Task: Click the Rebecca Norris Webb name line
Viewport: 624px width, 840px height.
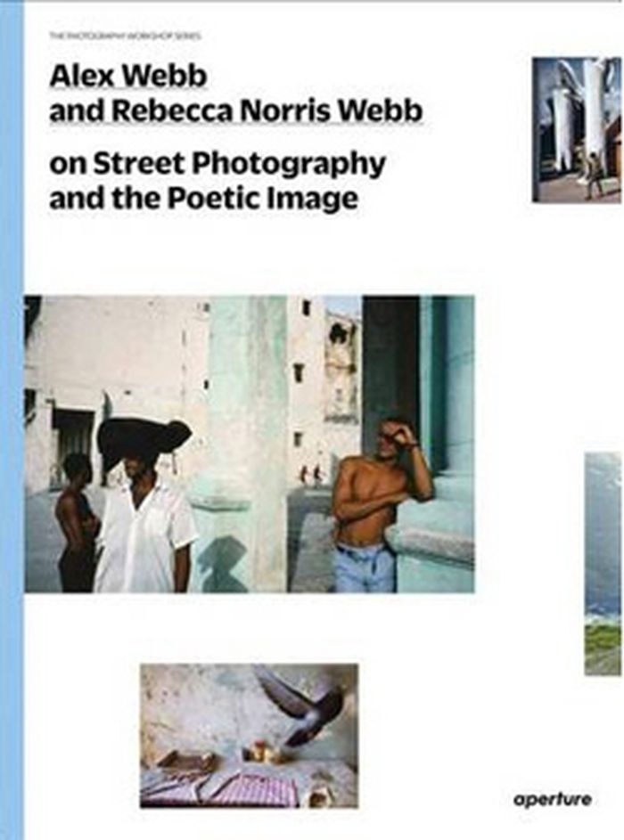Action: tap(236, 110)
